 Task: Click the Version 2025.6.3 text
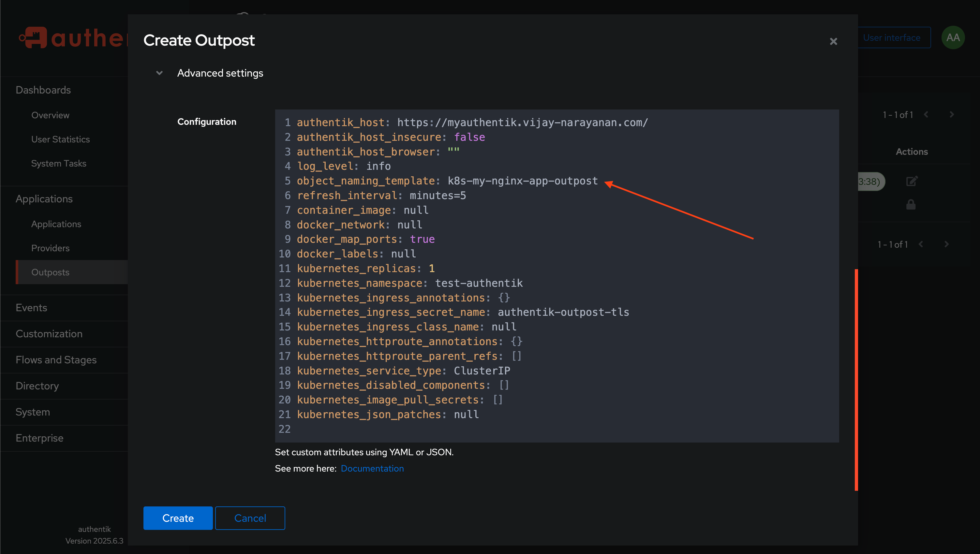click(x=94, y=541)
